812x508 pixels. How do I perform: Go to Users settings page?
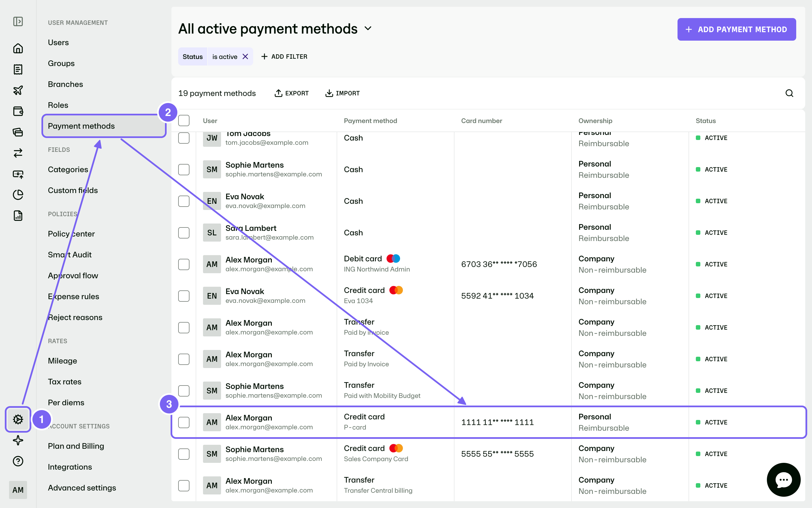(58, 42)
